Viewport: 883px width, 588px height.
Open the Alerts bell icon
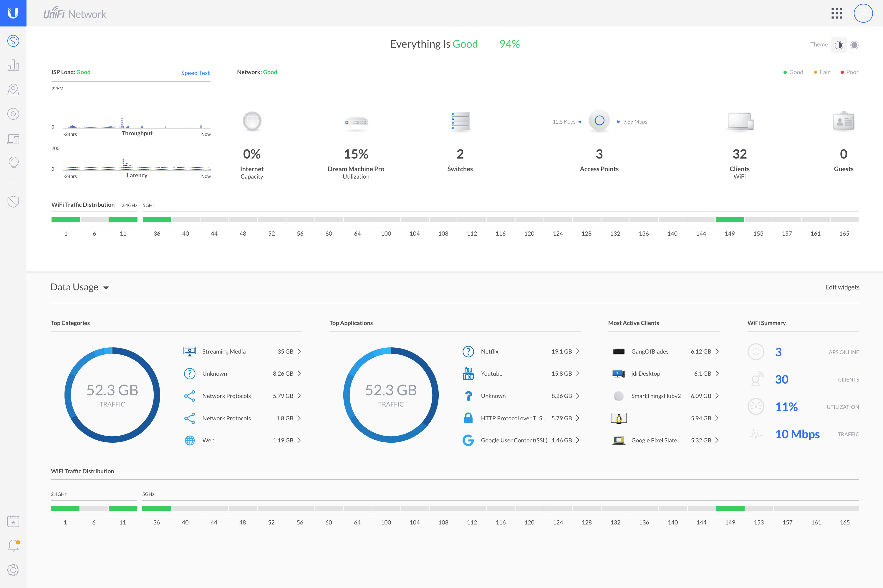pos(13,545)
